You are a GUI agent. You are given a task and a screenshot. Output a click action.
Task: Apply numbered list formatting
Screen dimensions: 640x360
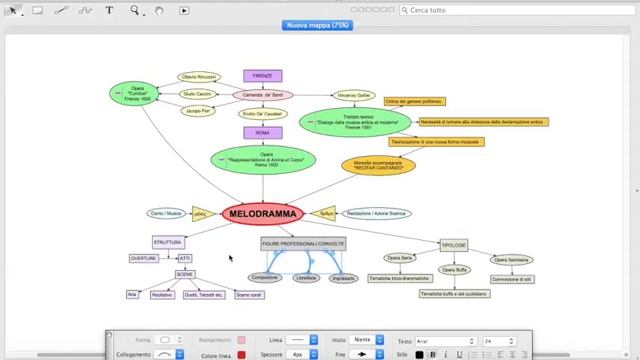click(473, 354)
